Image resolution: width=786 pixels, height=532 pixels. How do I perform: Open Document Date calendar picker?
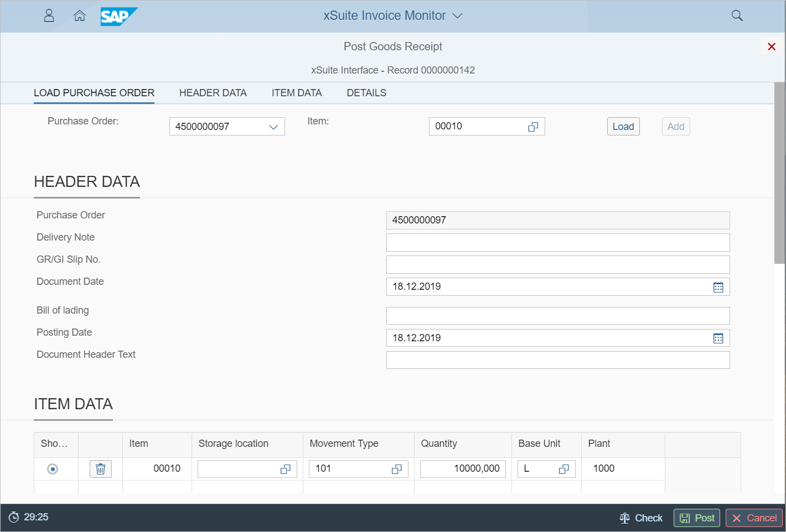718,287
